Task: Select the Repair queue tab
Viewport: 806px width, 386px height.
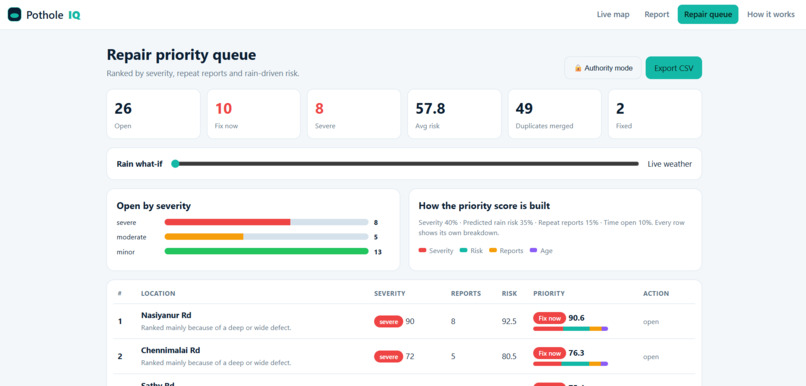Action: pyautogui.click(x=708, y=14)
